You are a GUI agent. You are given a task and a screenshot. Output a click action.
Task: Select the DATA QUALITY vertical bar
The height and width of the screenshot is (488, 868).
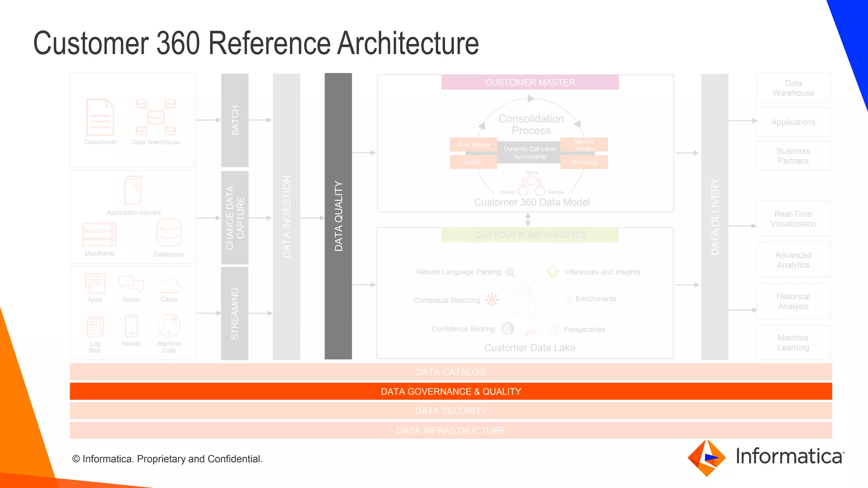pyautogui.click(x=338, y=216)
